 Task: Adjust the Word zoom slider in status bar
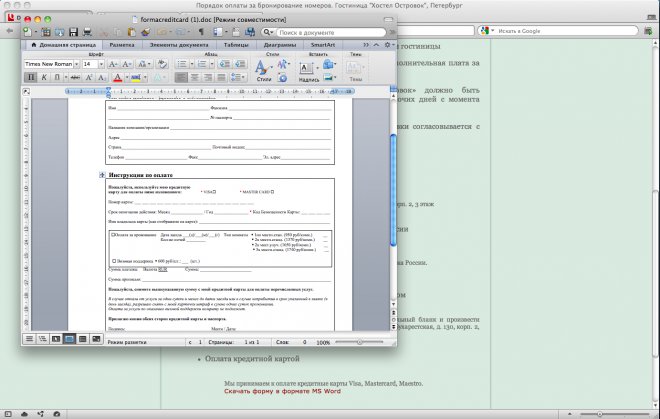coord(359,342)
